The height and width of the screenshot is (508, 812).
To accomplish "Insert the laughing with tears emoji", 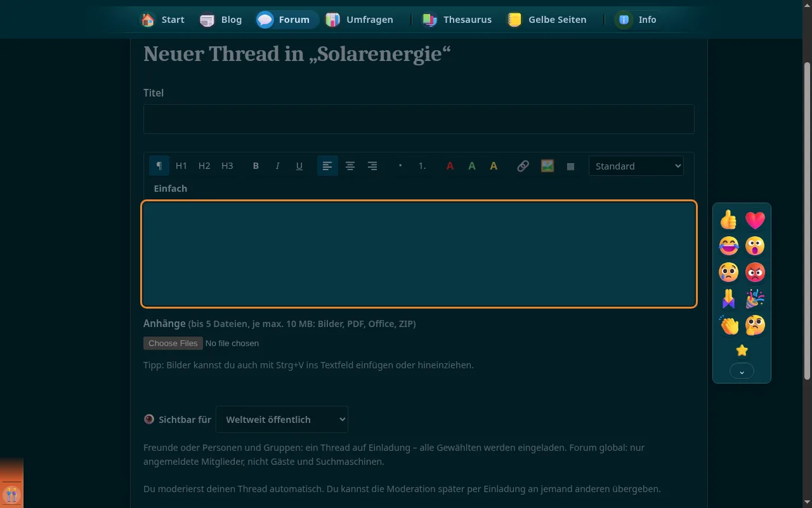I will pyautogui.click(x=729, y=246).
